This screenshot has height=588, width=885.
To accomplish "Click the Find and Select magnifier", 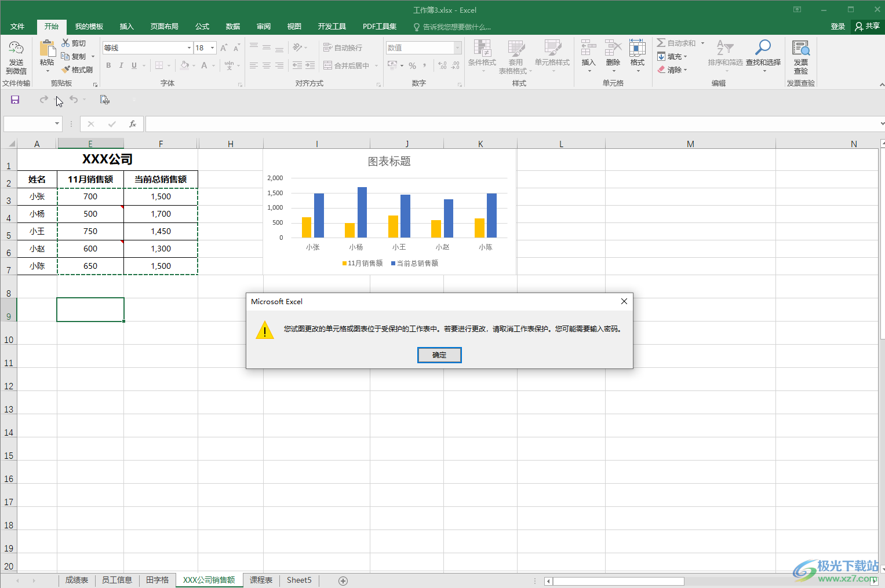I will tap(763, 48).
